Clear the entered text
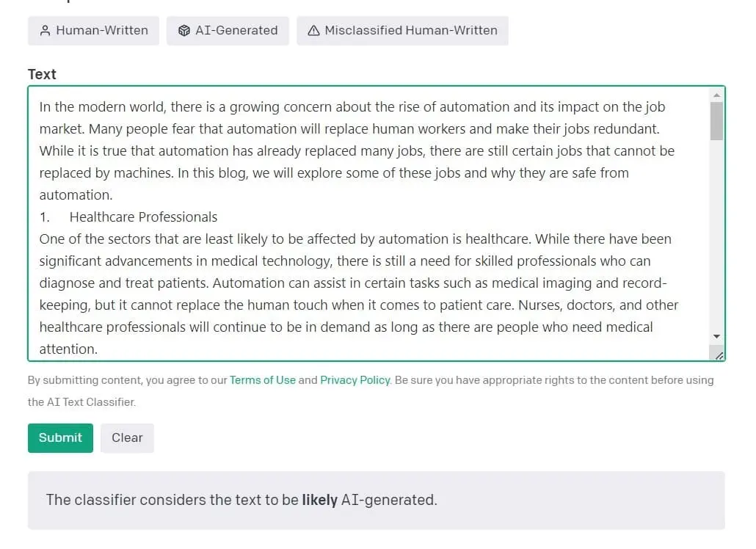This screenshot has width=756, height=549. 127,438
